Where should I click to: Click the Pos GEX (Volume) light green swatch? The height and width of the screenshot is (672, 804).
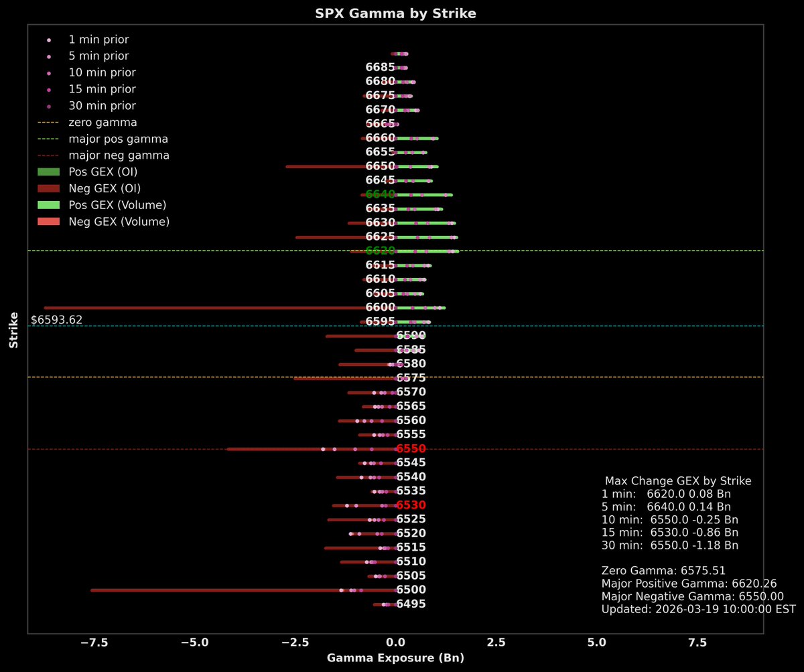click(x=48, y=205)
